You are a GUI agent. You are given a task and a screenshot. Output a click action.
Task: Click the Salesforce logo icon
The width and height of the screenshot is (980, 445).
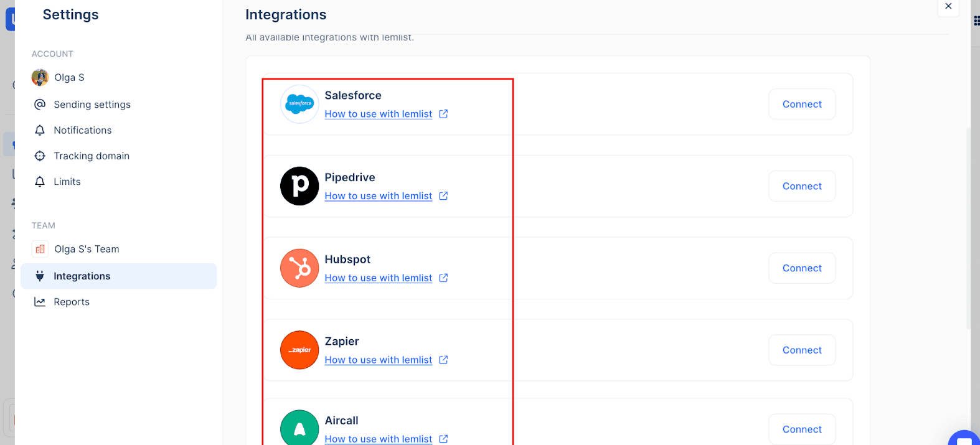[x=299, y=104]
